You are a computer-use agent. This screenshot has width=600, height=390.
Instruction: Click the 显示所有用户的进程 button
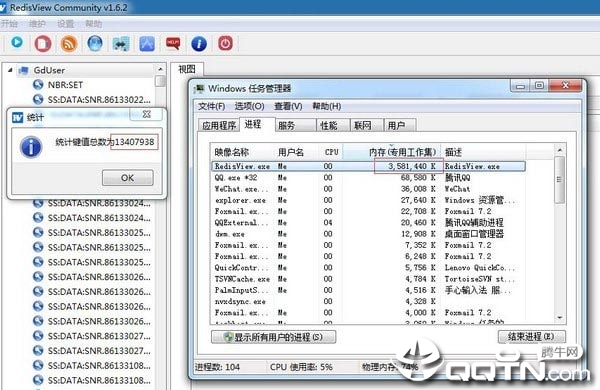point(274,337)
